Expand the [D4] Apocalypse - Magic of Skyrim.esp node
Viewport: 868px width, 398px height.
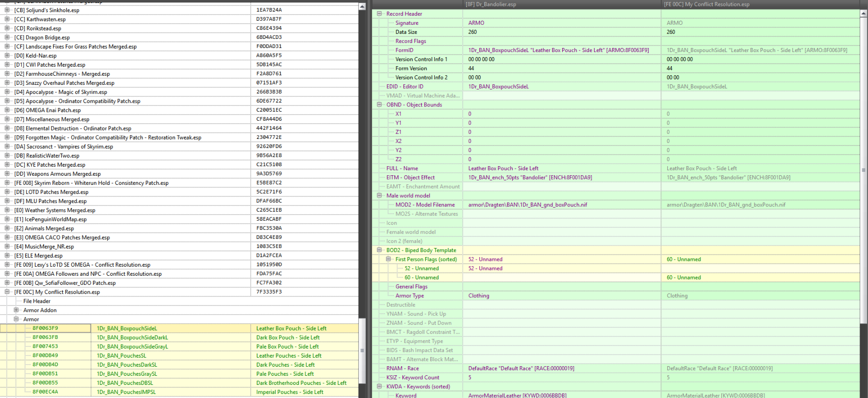[x=7, y=92]
